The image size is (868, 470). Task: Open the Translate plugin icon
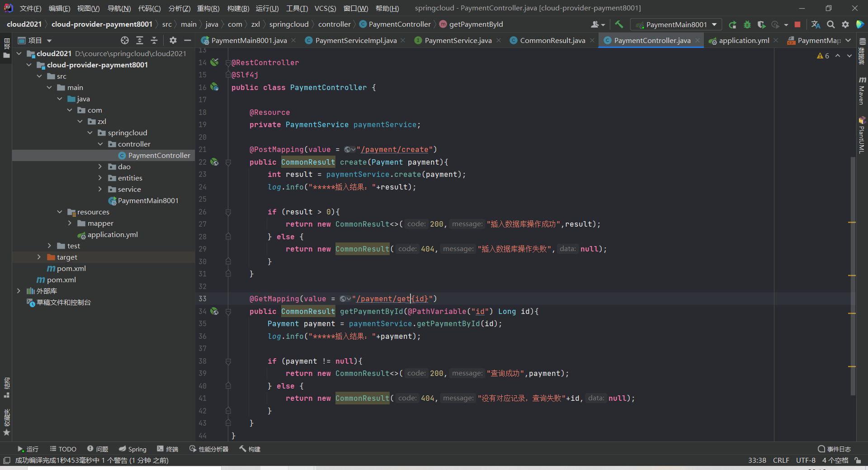pyautogui.click(x=816, y=24)
